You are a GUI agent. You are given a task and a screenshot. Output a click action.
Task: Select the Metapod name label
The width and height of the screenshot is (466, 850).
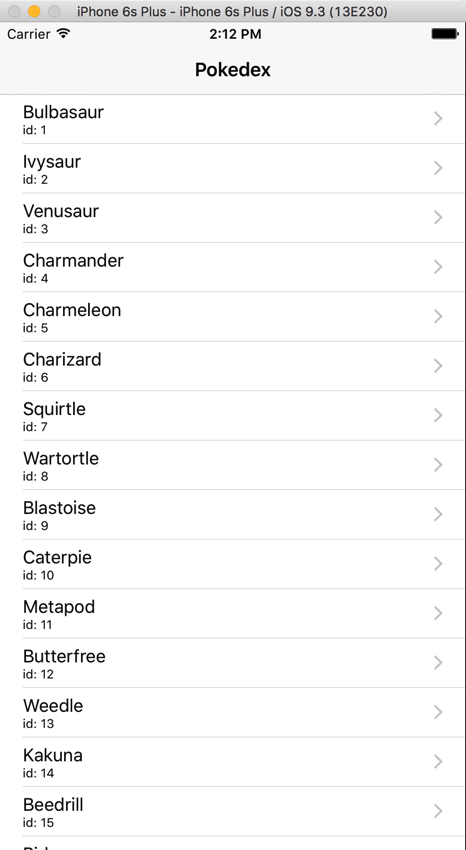point(59,607)
